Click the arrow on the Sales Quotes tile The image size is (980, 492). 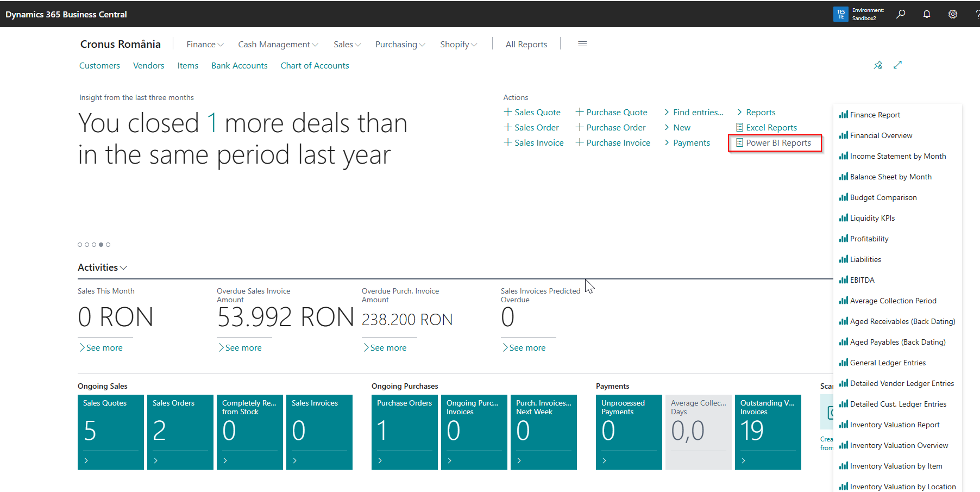click(86, 460)
